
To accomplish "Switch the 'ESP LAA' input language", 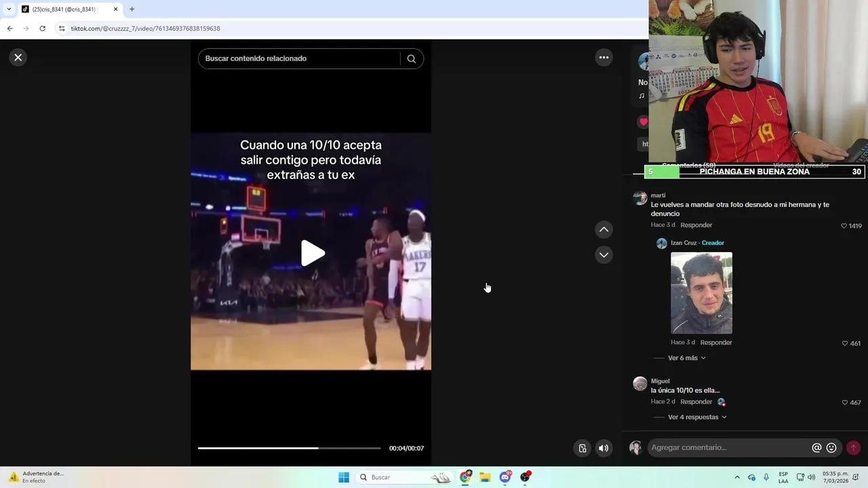I will click(783, 477).
